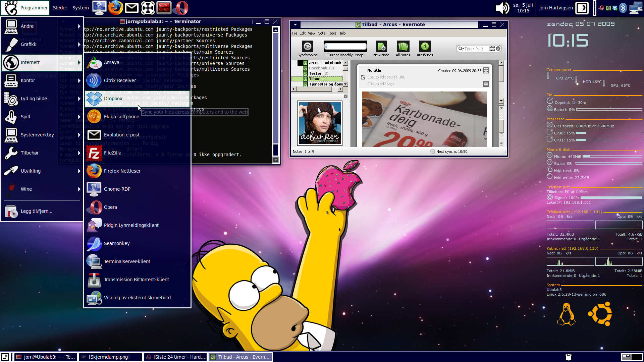Select the Facebook notebook

pos(318,68)
